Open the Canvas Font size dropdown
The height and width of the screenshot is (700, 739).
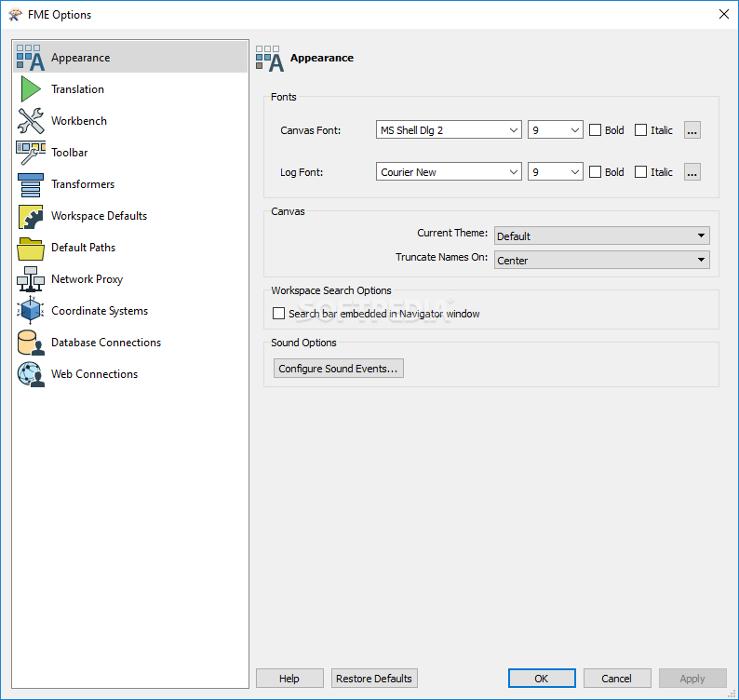click(x=556, y=130)
